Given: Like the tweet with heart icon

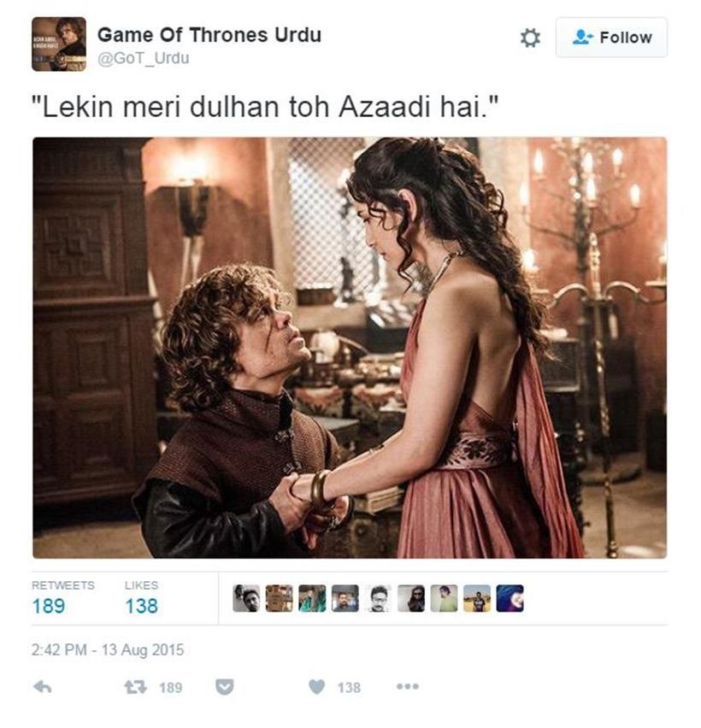Looking at the screenshot, I should pyautogui.click(x=317, y=687).
